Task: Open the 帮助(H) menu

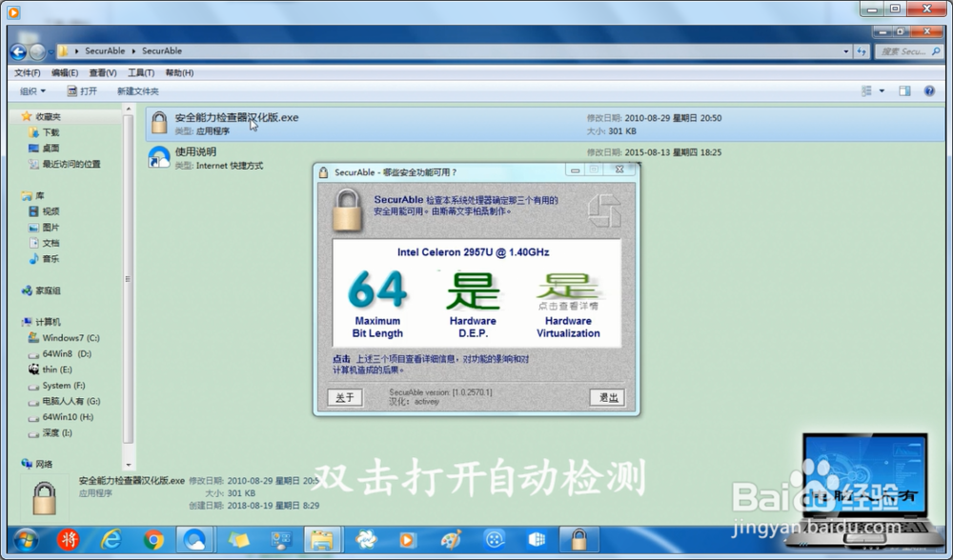Action: click(179, 73)
